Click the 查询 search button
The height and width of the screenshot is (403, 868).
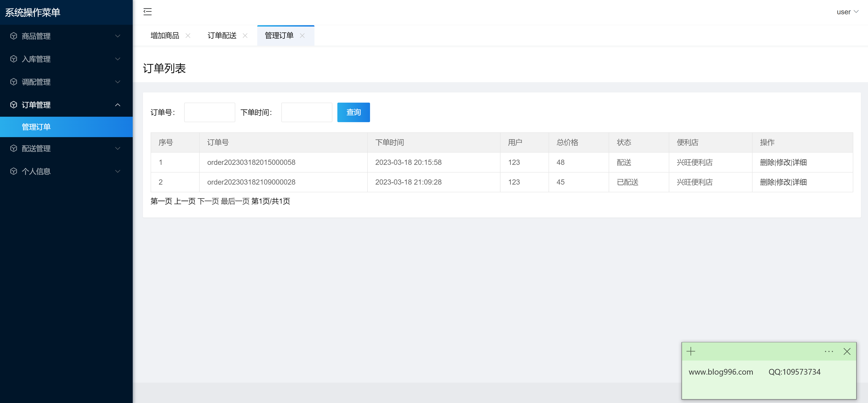click(x=353, y=112)
